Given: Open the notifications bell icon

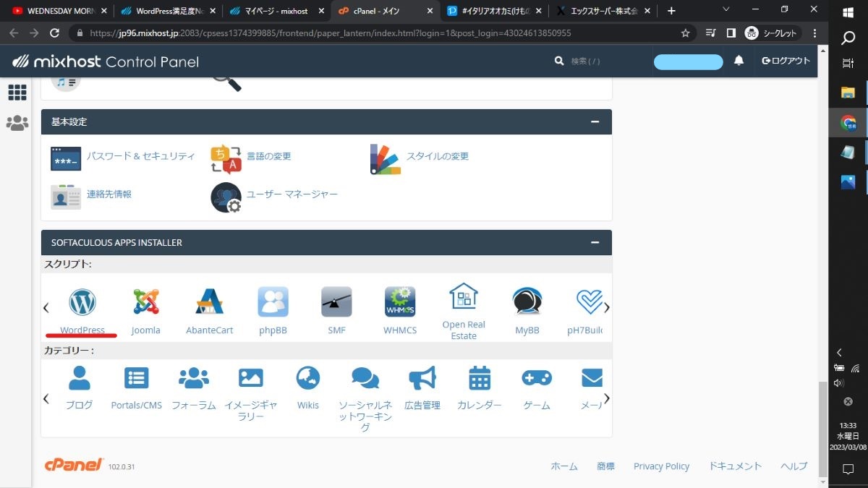Looking at the screenshot, I should 739,61.
